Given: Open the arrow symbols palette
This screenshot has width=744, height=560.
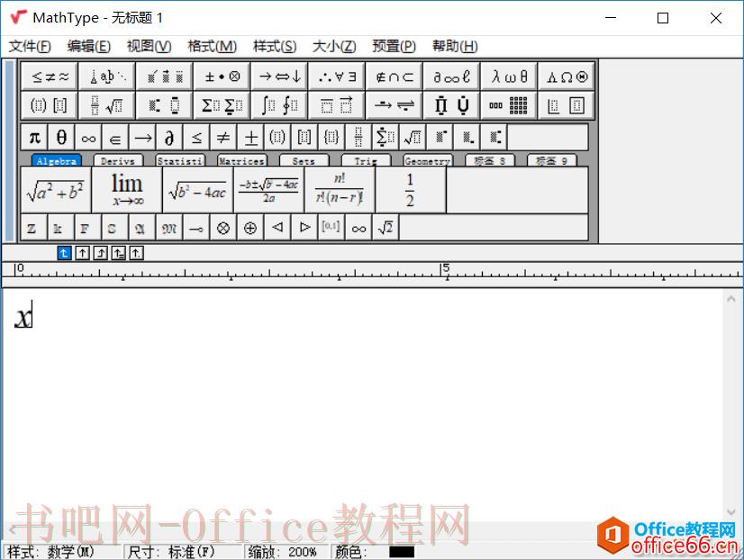Looking at the screenshot, I should coord(279,76).
